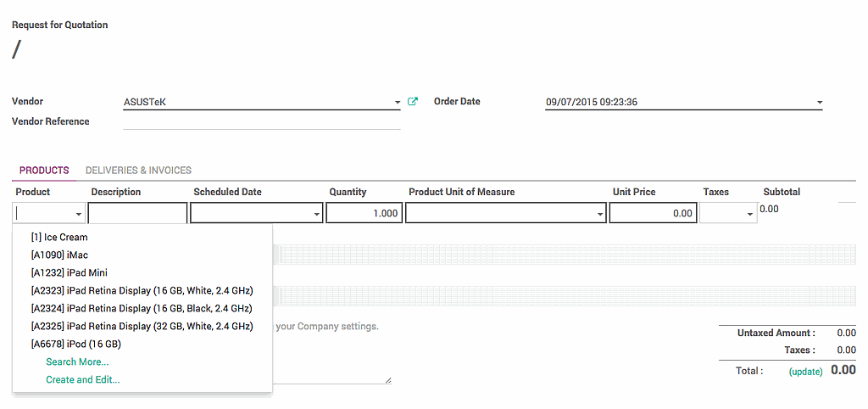The height and width of the screenshot is (409, 868).
Task: Pick [A1232] iPad Mini product option
Action: pyautogui.click(x=69, y=273)
